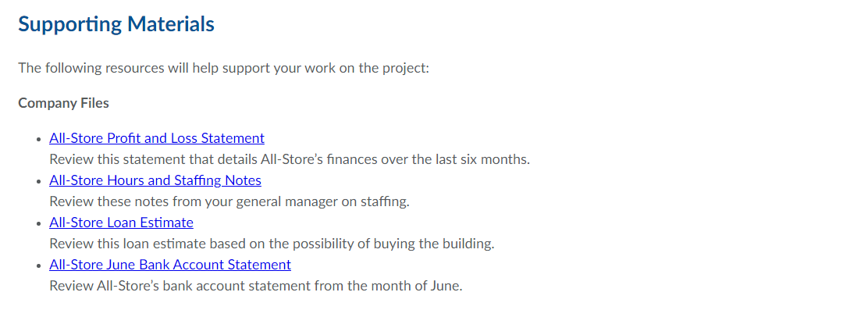Click the intro sentence about helpful resources
The width and height of the screenshot is (868, 310).
224,69
